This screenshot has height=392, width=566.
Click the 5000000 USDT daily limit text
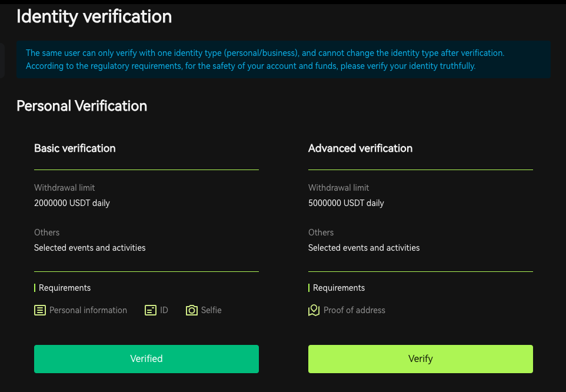pyautogui.click(x=346, y=203)
